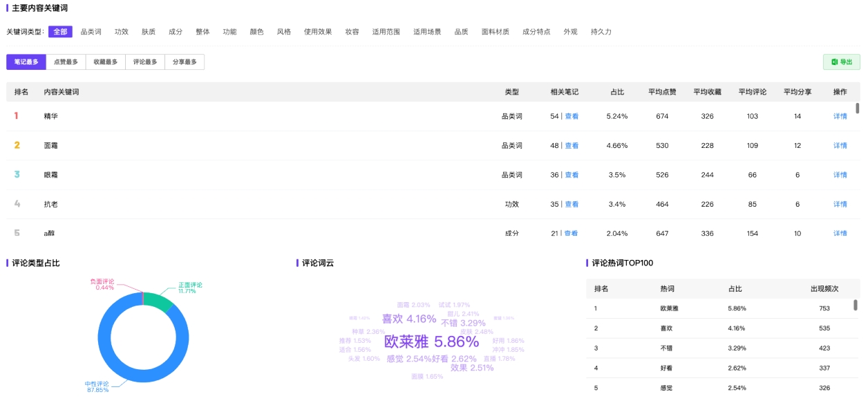Viewport: 868px width, 412px height.
Task: Filter keywords by 功能
Action: coord(229,32)
